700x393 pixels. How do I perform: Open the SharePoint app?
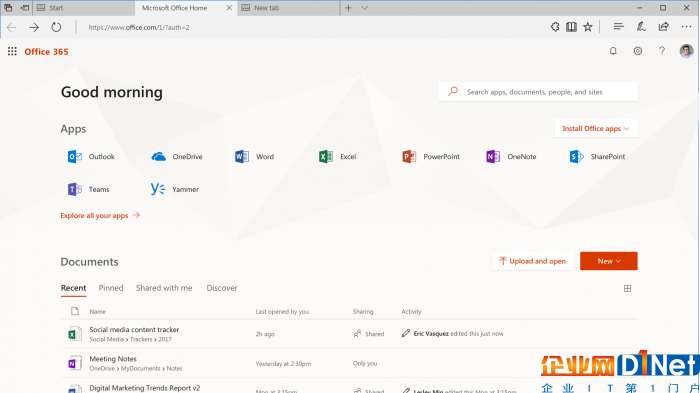click(597, 157)
